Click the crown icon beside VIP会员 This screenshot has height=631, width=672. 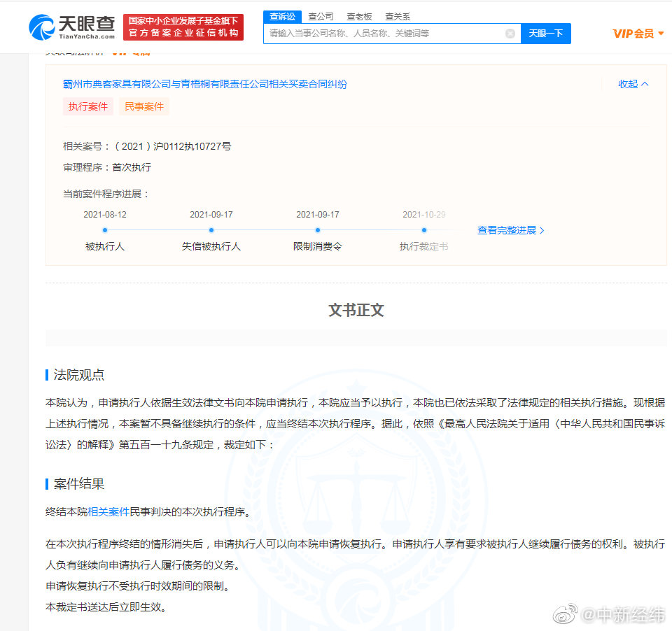coord(661,33)
